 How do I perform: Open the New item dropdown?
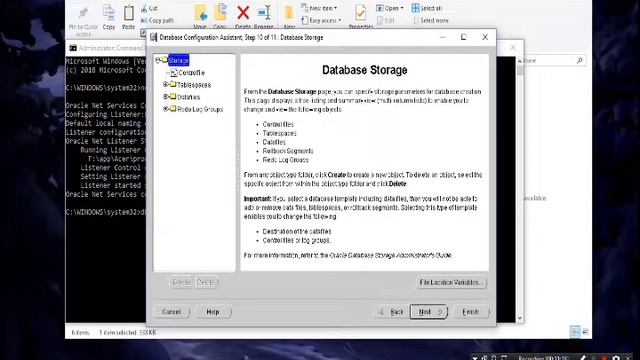coord(319,8)
